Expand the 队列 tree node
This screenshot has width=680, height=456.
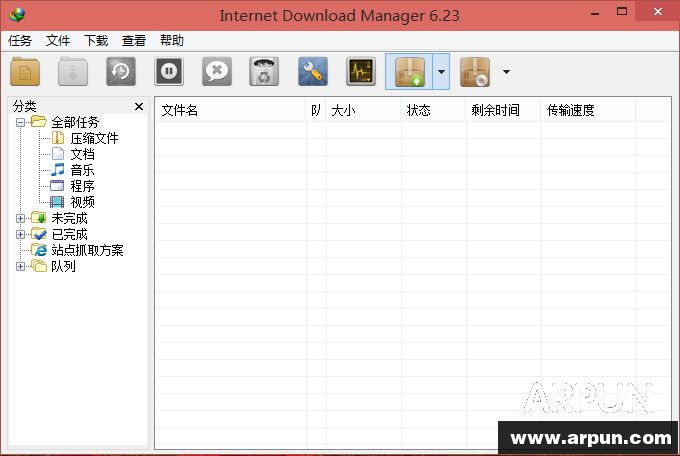pos(20,266)
